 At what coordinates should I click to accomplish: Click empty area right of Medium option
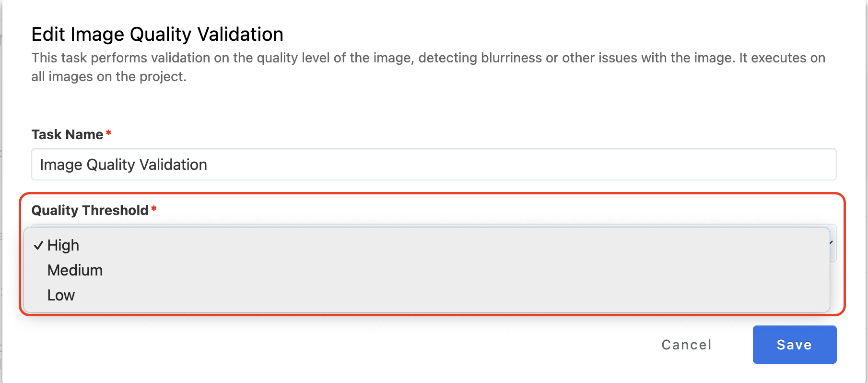(x=432, y=270)
